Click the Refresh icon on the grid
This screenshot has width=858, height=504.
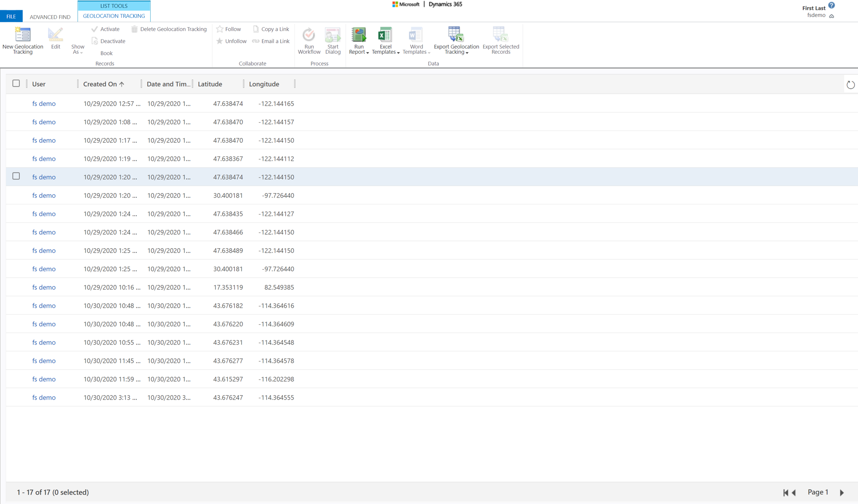(x=850, y=84)
